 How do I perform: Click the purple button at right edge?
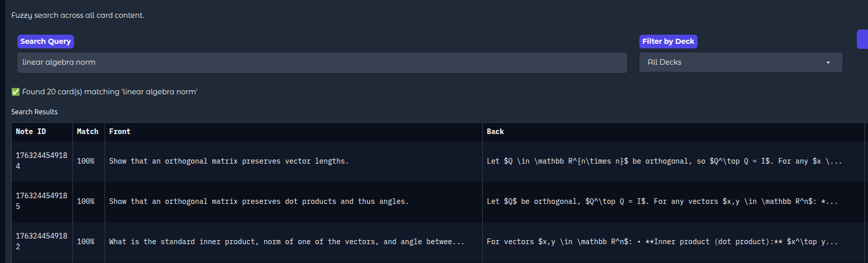click(x=862, y=39)
